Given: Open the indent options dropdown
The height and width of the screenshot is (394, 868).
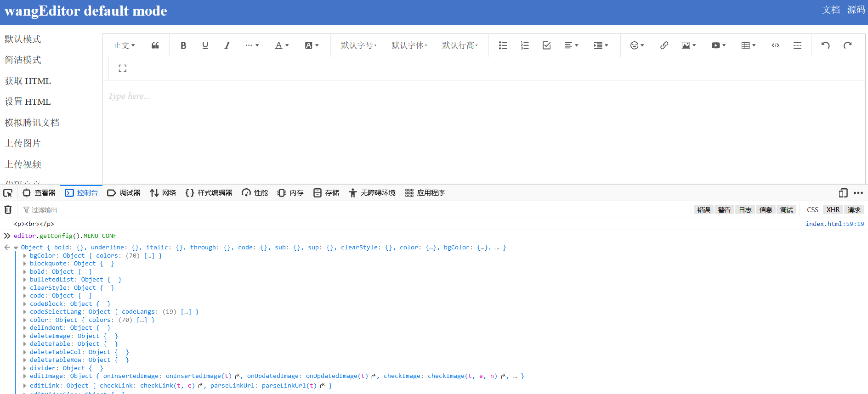Looking at the screenshot, I should coord(601,45).
